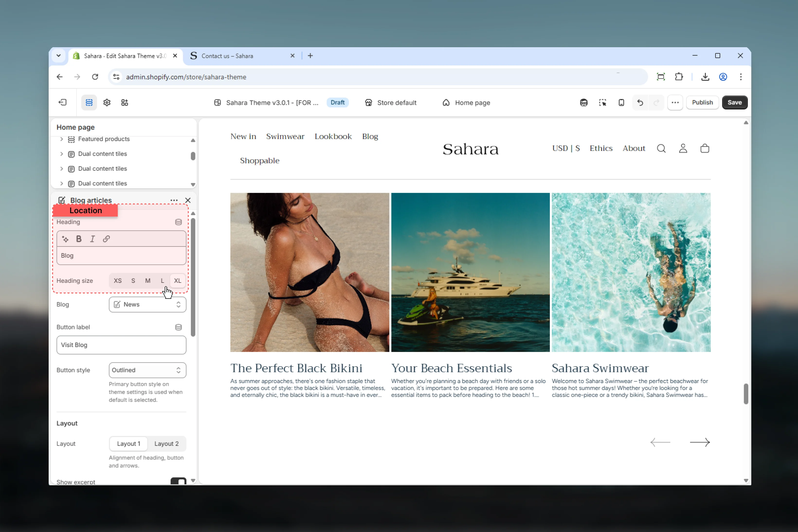Undo the last change
Image resolution: width=798 pixels, height=532 pixels.
(x=640, y=102)
